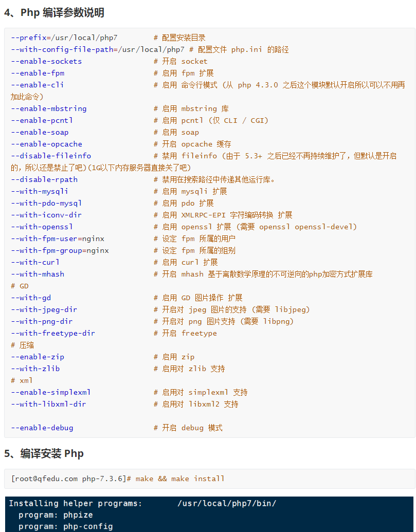Image resolution: width=416 pixels, height=532 pixels.
Task: Click the comment '# 启用 curl 扩展'
Action: [x=186, y=262]
